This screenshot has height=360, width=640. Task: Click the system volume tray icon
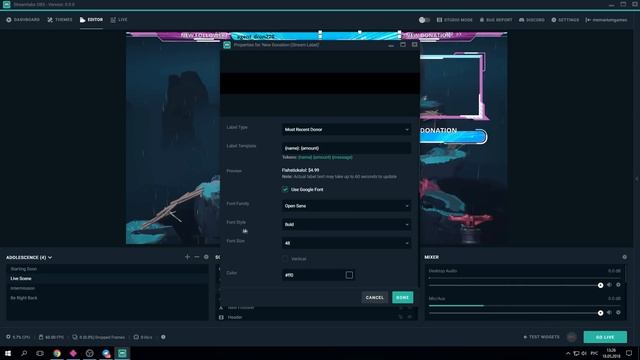tap(584, 353)
